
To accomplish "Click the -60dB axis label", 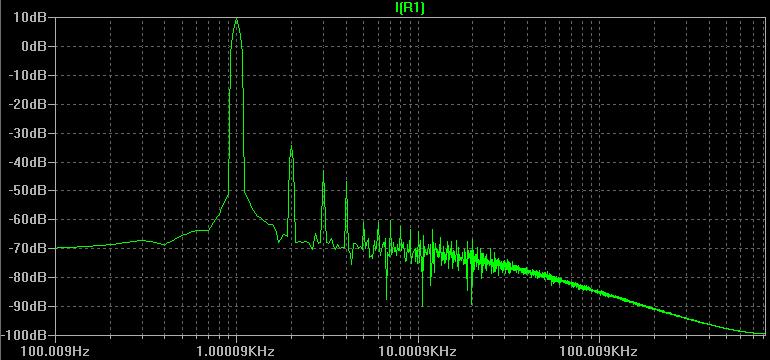I will pyautogui.click(x=28, y=220).
